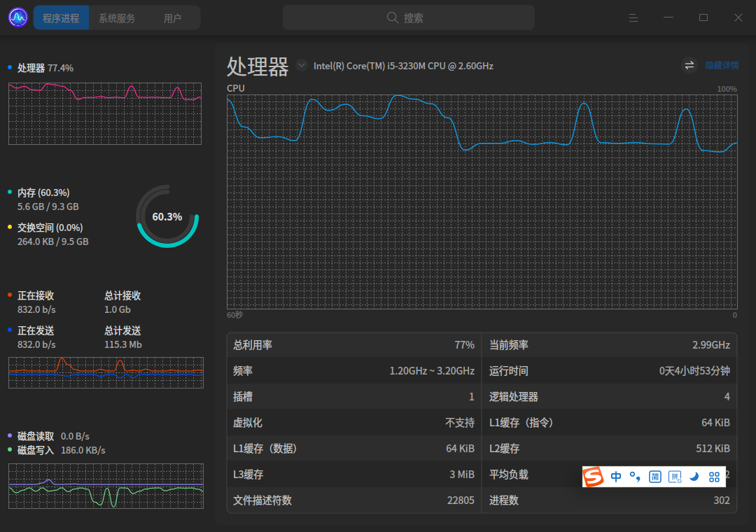
Task: Click the 磁盘读取 label
Action: (36, 437)
